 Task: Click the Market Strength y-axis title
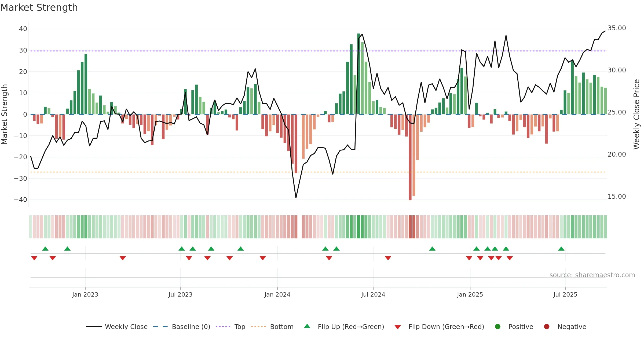pyautogui.click(x=4, y=114)
